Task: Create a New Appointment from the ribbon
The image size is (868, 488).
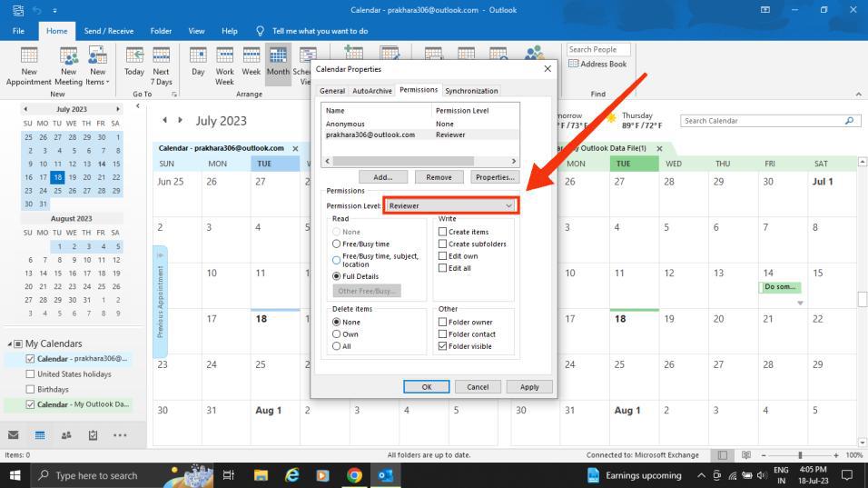Action: point(29,66)
